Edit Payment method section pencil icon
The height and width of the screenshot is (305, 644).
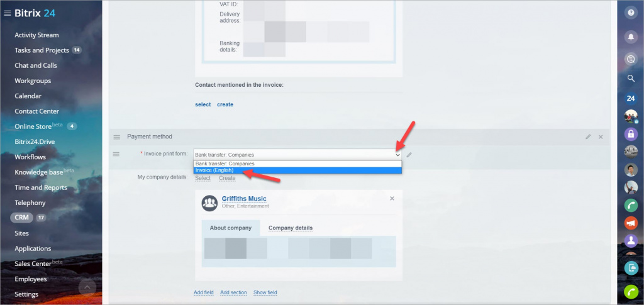click(588, 136)
